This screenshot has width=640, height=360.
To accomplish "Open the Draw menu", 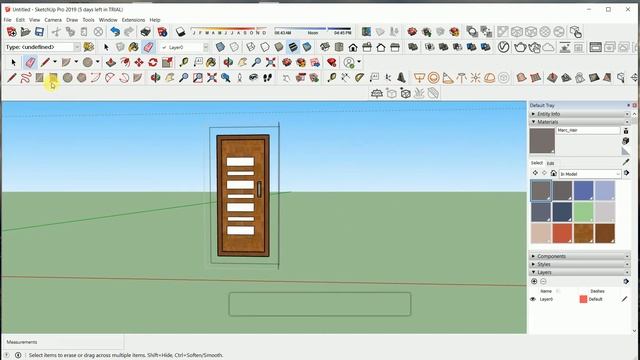I will tap(72, 20).
